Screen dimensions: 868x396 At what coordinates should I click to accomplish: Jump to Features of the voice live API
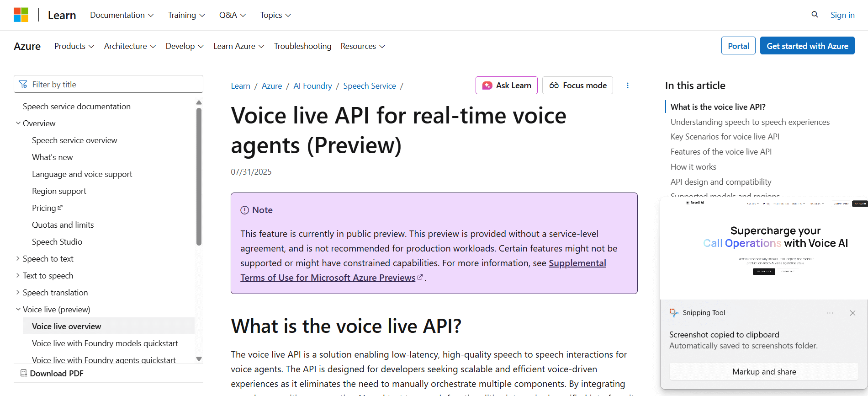click(x=721, y=151)
